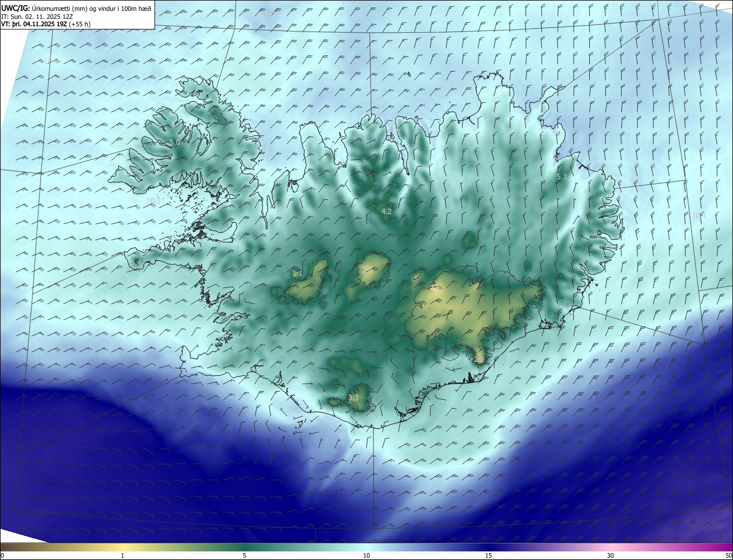Click the 5.1 value in east Iceland
The height and width of the screenshot is (560, 733).
tap(562, 177)
